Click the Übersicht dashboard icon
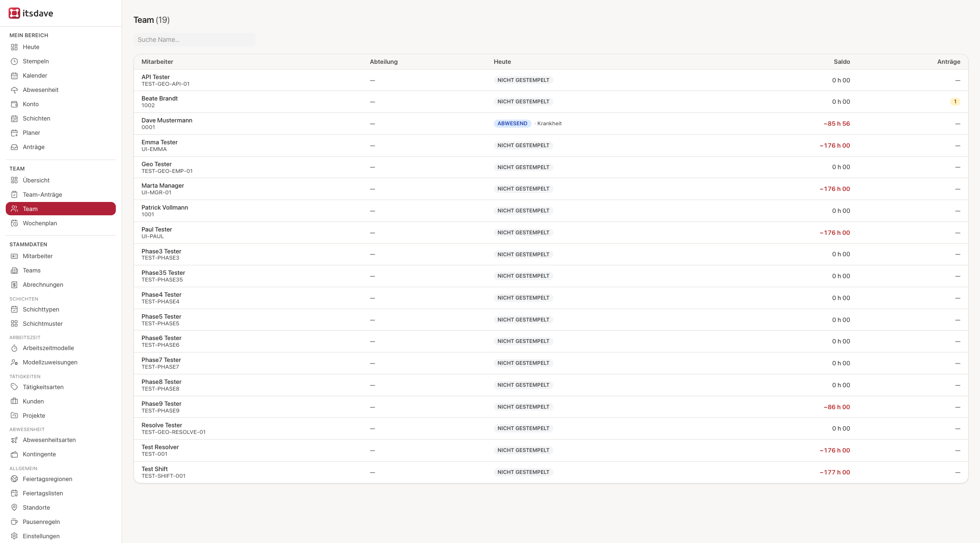This screenshot has height=543, width=980. [14, 181]
